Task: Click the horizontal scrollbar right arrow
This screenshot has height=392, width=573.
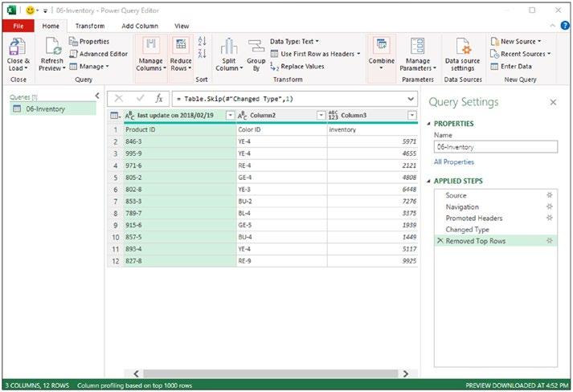Action: pos(406,374)
